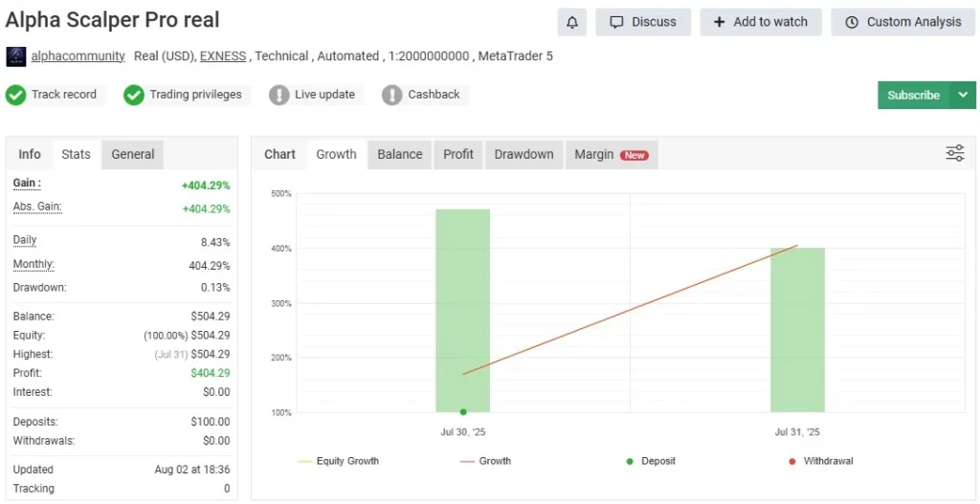
Task: Open the Profit chart tab
Action: click(x=458, y=154)
